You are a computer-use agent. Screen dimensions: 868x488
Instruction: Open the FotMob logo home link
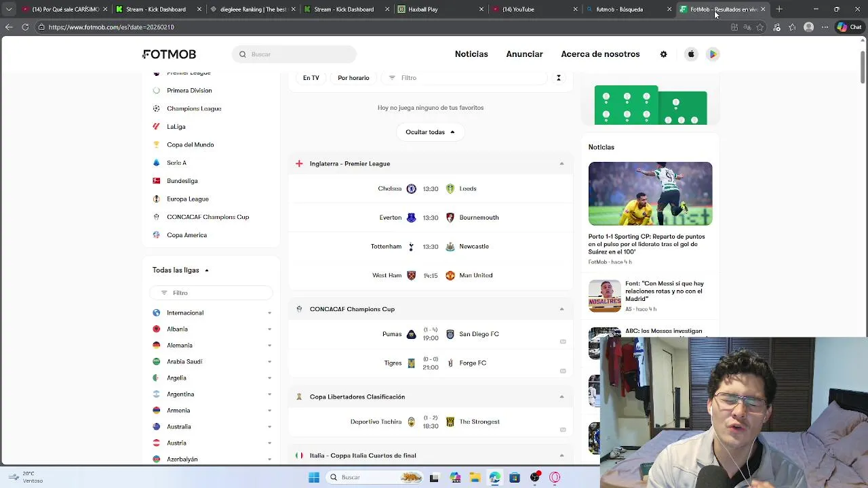click(x=169, y=54)
